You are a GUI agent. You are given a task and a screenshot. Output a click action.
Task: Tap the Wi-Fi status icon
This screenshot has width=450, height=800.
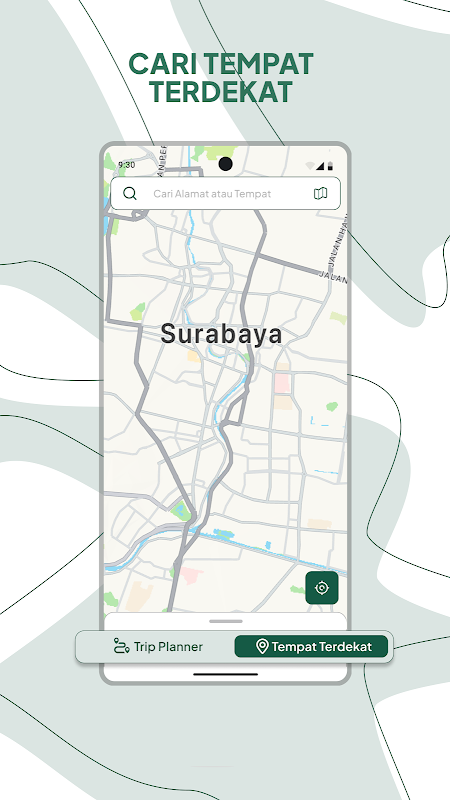[310, 165]
